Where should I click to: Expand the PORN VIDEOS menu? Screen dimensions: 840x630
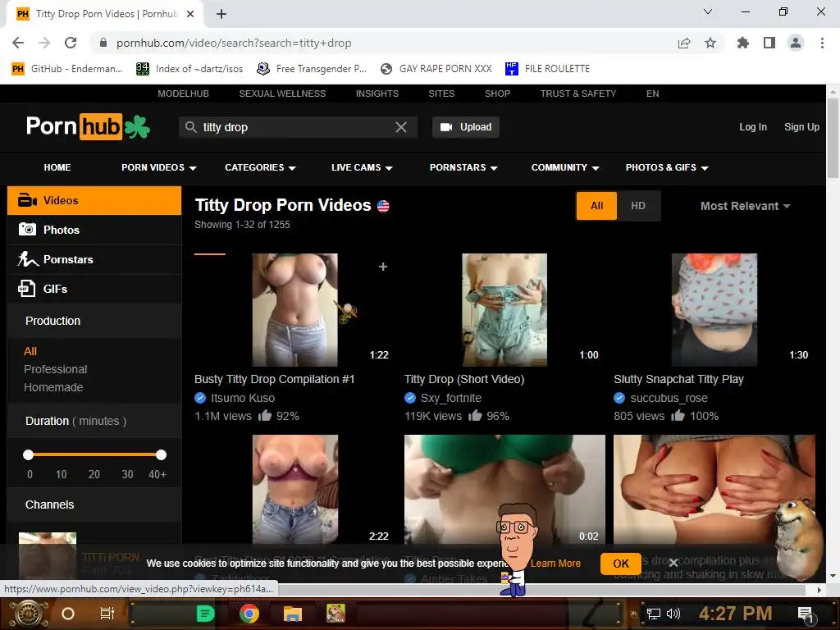point(158,167)
